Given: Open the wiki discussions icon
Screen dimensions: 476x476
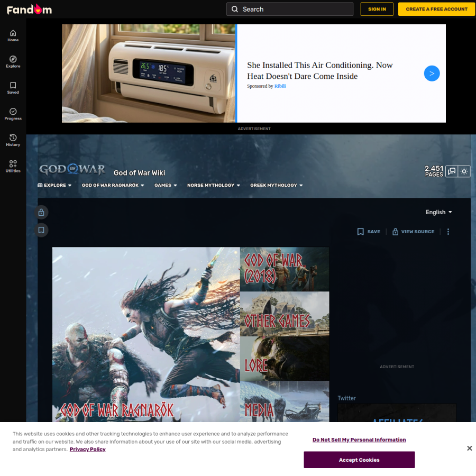Looking at the screenshot, I should coord(452,171).
